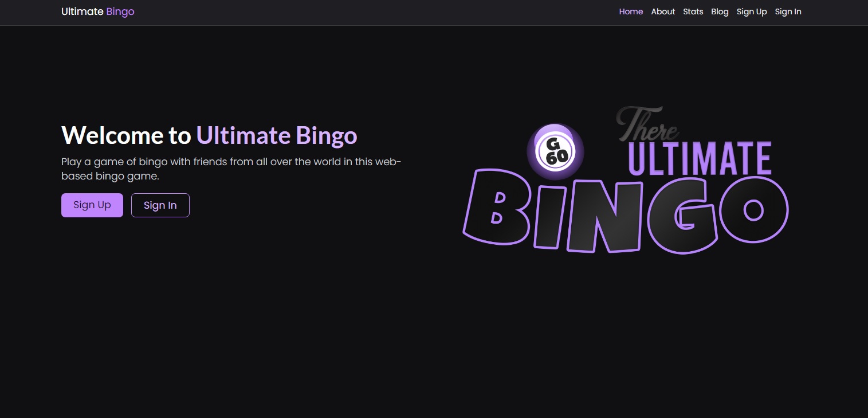Click the letter I in BINGO logo
Viewport: 868px width, 418px height.
[549, 214]
